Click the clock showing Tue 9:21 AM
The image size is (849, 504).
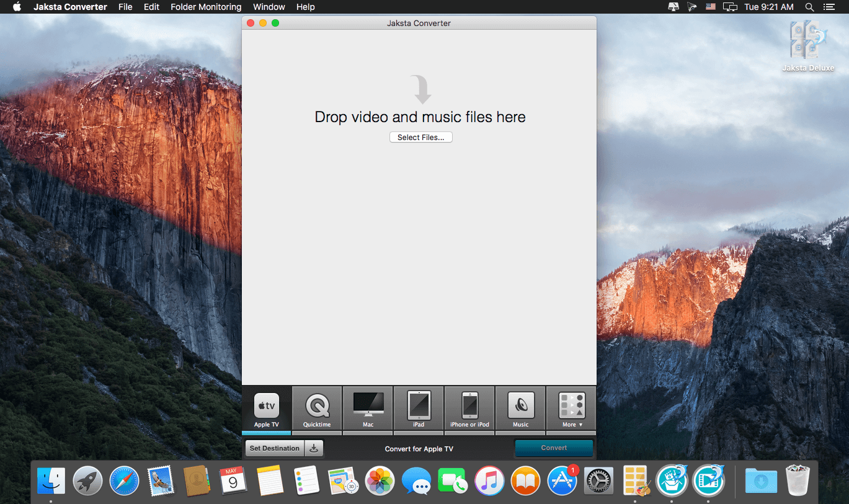click(769, 7)
